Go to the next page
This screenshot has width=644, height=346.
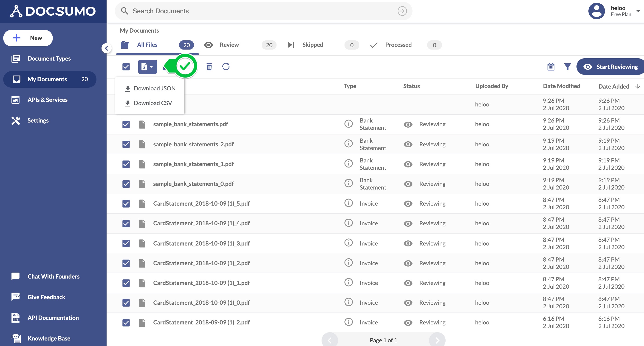click(x=437, y=340)
